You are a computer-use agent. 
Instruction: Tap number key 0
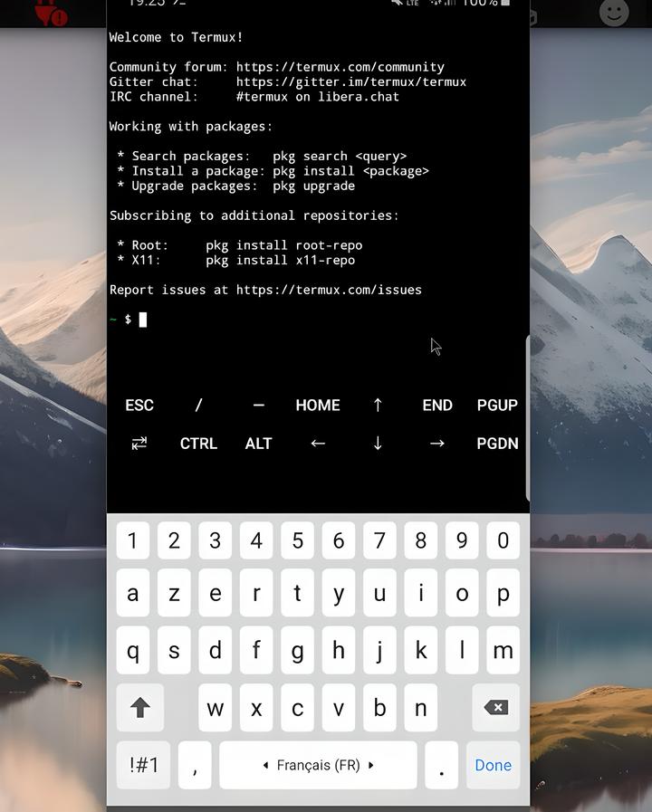(x=503, y=540)
